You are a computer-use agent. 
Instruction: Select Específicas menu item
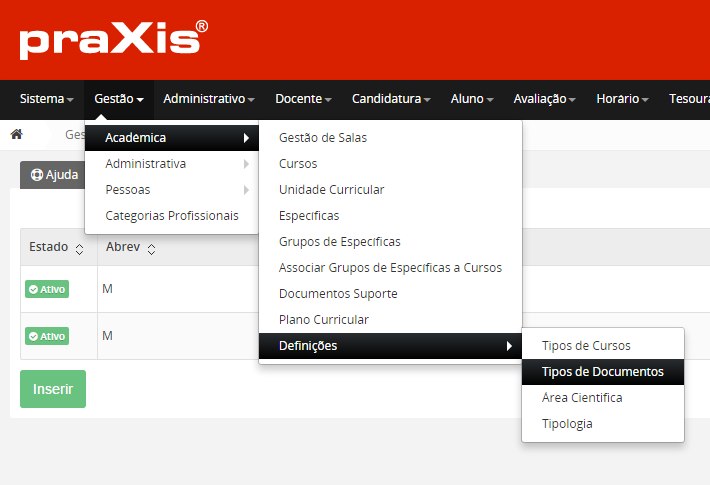tap(390, 216)
